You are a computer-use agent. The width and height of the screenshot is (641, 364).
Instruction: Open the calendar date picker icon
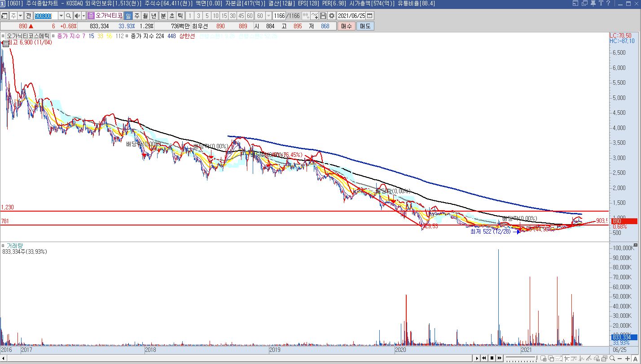point(369,16)
